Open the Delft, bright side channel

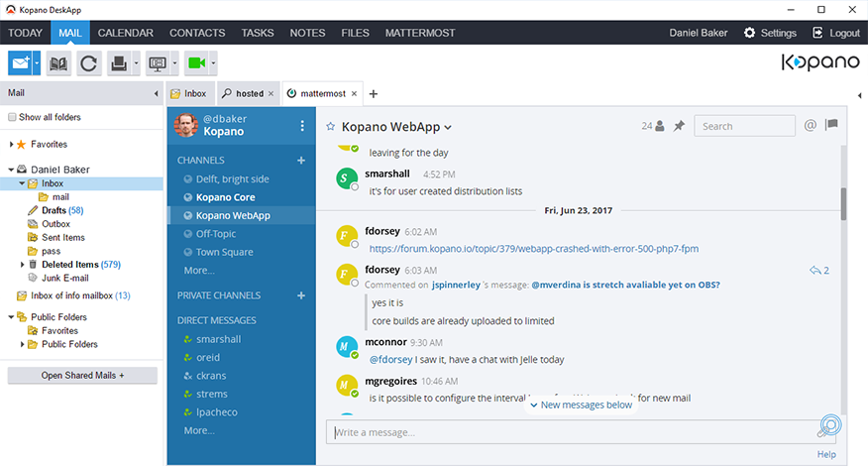coord(233,179)
